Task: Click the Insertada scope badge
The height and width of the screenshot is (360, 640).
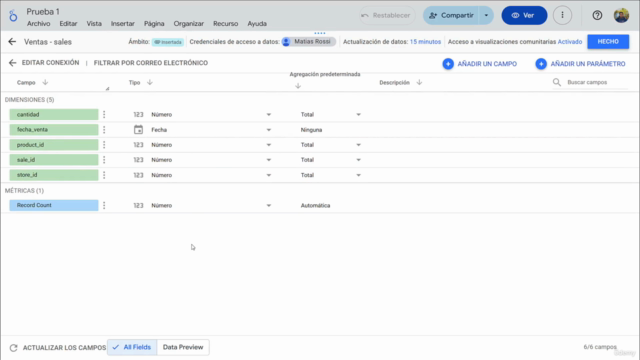Action: coord(168,42)
